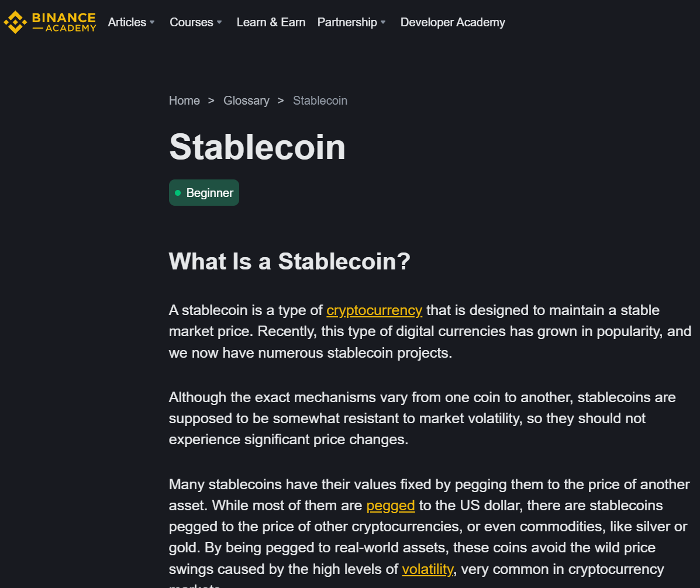This screenshot has width=700, height=588.
Task: Open the Partnership menu
Action: pyautogui.click(x=347, y=22)
